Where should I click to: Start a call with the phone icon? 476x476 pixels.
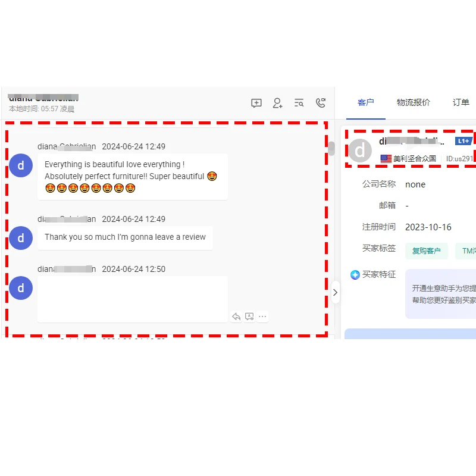coord(321,103)
